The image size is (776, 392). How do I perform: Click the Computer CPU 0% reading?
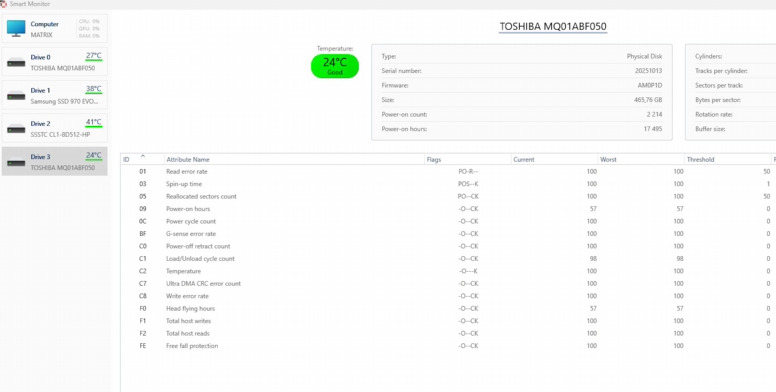tap(89, 21)
